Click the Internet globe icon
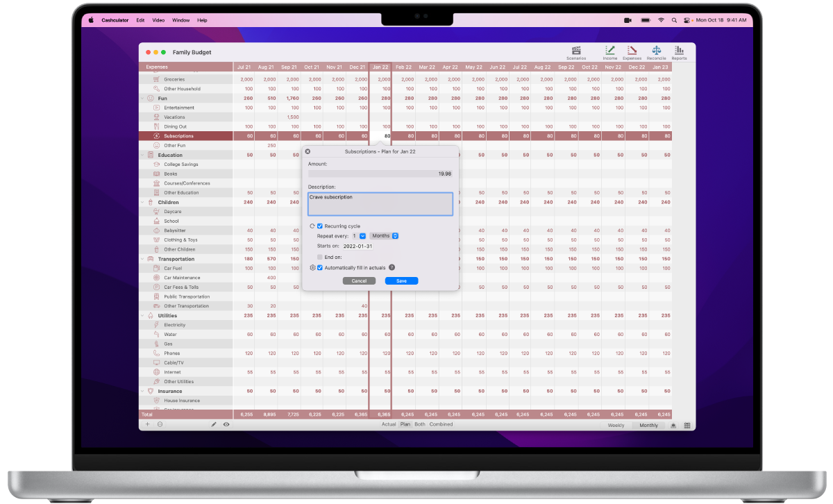The image size is (833, 504). coord(157,372)
